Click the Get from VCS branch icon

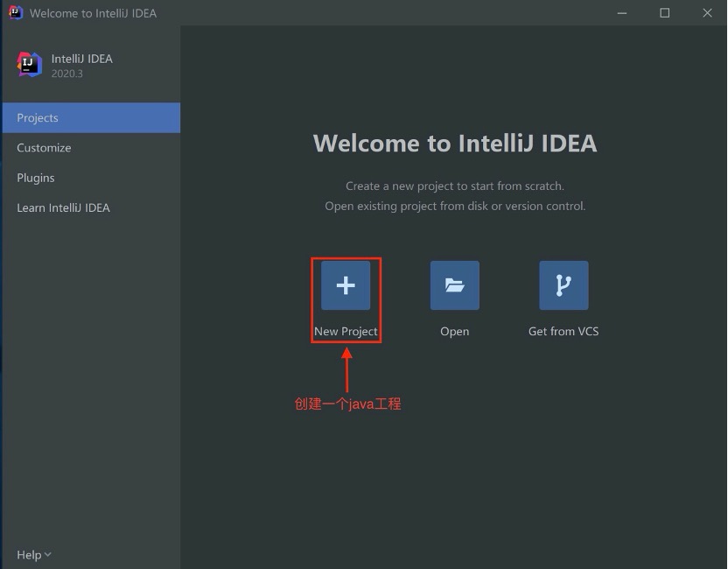coord(563,285)
